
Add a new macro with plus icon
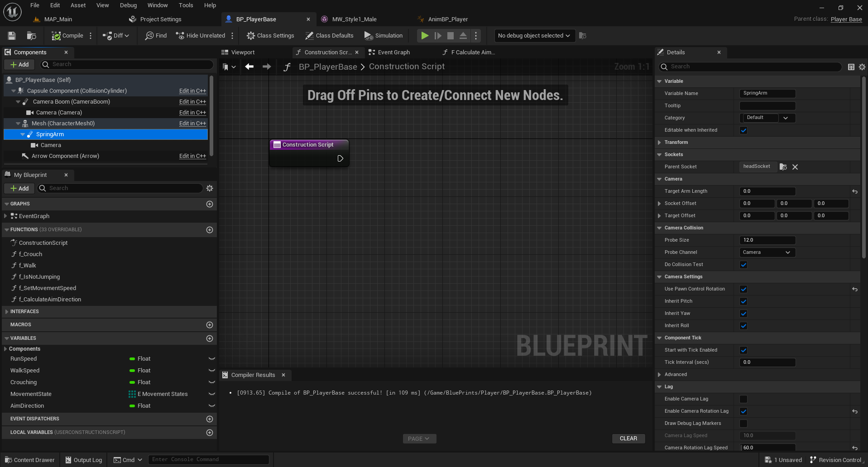(x=210, y=325)
